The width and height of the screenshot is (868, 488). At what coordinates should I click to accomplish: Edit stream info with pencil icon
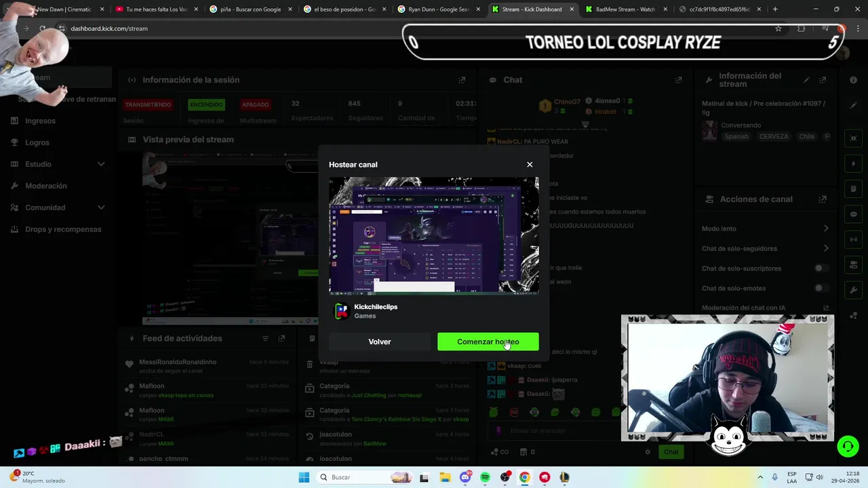click(806, 80)
